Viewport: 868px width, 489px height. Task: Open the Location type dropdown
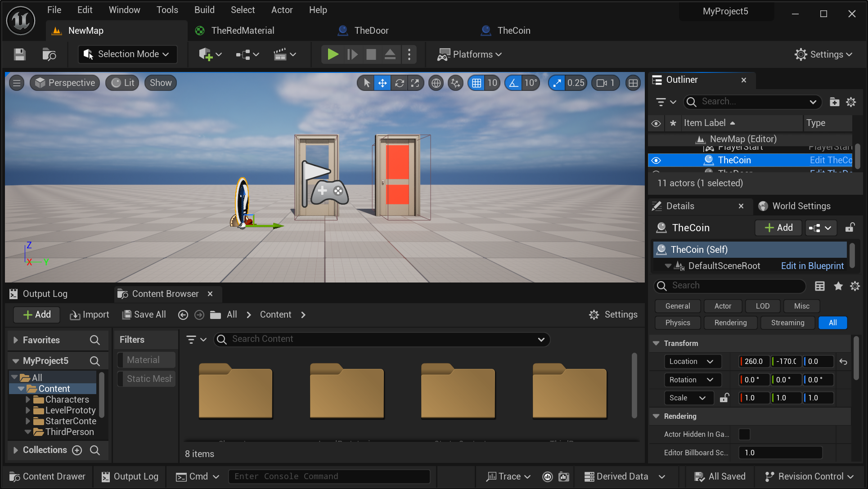click(x=693, y=361)
